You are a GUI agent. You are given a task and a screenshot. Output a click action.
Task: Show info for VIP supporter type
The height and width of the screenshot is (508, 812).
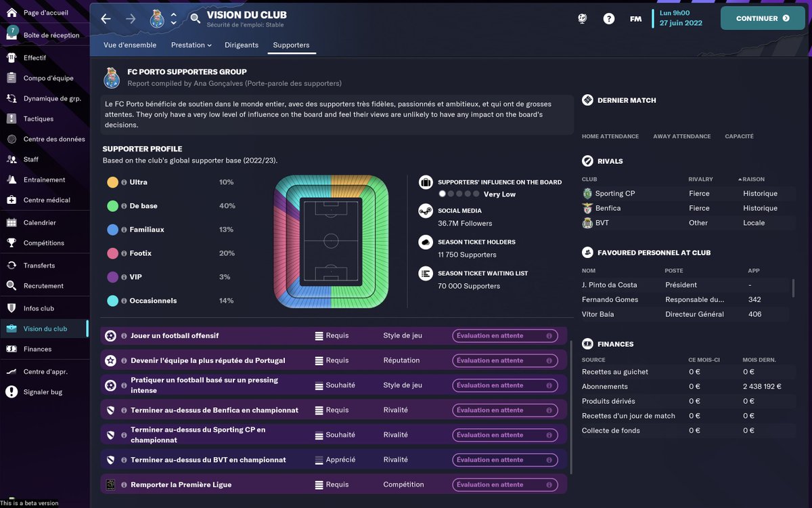[x=124, y=277]
